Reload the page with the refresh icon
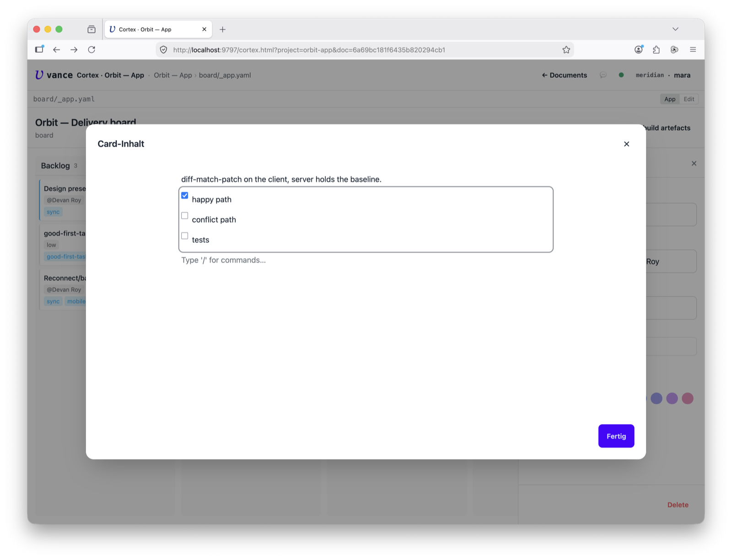 tap(91, 49)
